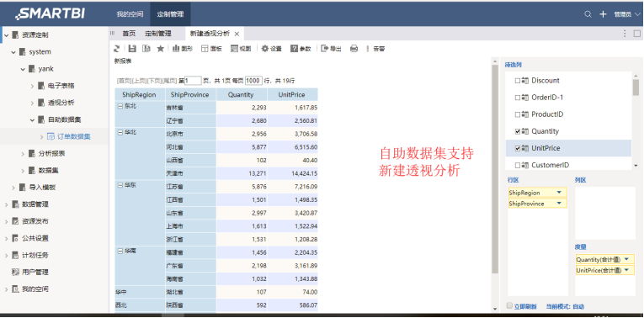Click the three-dot menu beside tabs
The image size is (644, 318).
[x=625, y=34]
